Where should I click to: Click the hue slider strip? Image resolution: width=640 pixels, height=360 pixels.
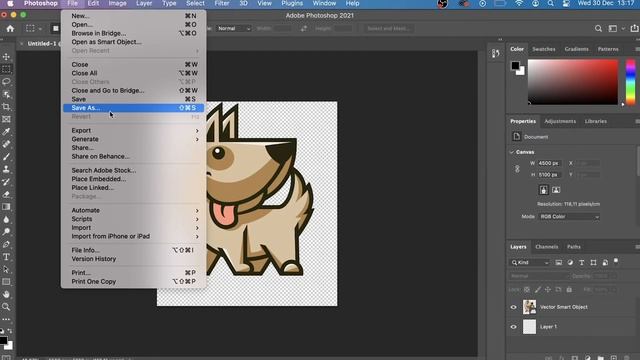pos(631,82)
